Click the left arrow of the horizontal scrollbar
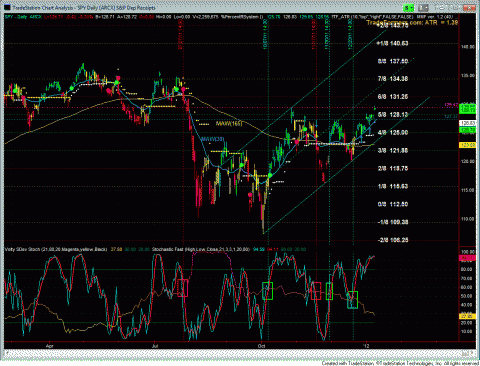Image resolution: width=480 pixels, height=366 pixels. click(6, 352)
